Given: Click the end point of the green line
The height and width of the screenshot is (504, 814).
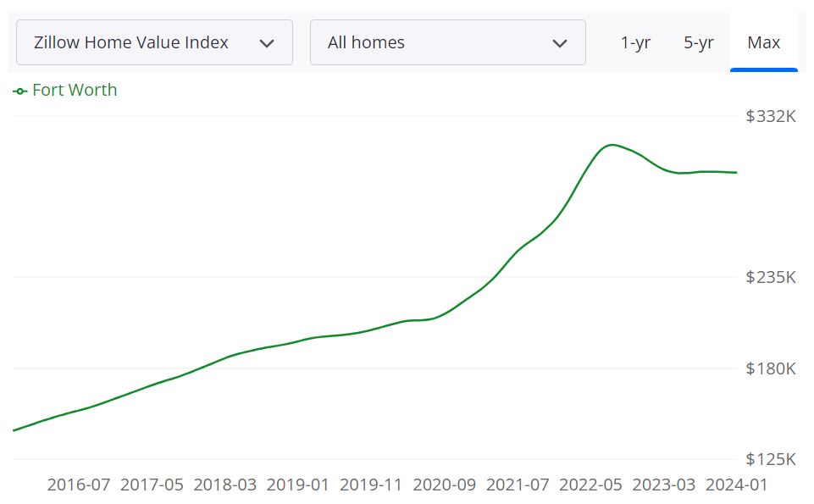Looking at the screenshot, I should (x=736, y=172).
